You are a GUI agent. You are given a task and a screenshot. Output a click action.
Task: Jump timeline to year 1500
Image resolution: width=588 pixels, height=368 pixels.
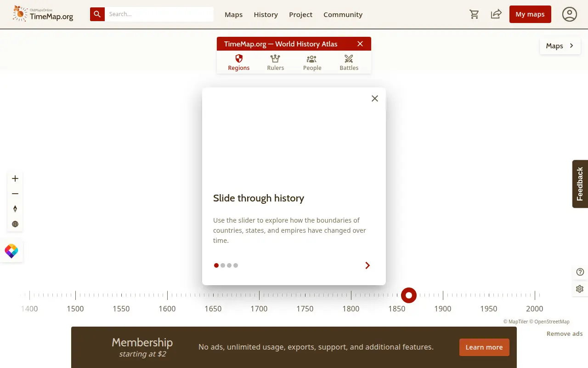[x=75, y=309]
